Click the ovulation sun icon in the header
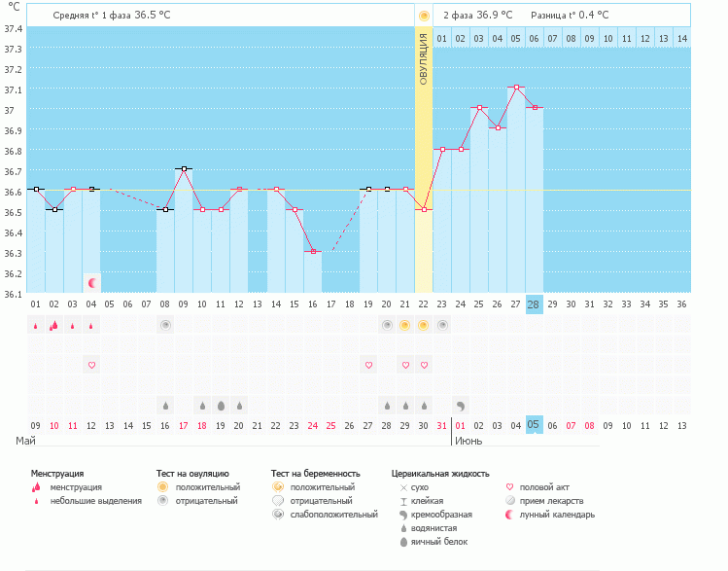Image resolution: width=728 pixels, height=571 pixels. 424,16
